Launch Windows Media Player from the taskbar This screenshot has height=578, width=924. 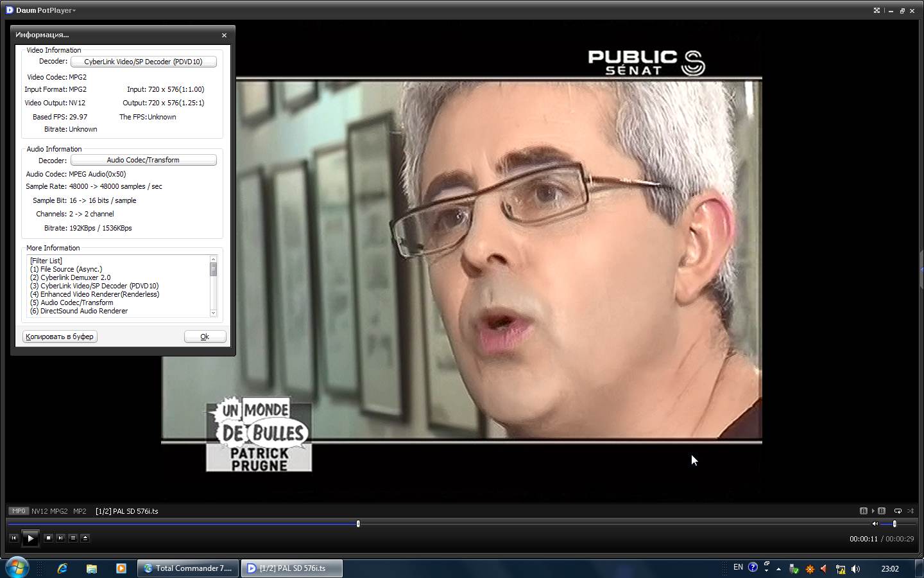[x=121, y=568]
